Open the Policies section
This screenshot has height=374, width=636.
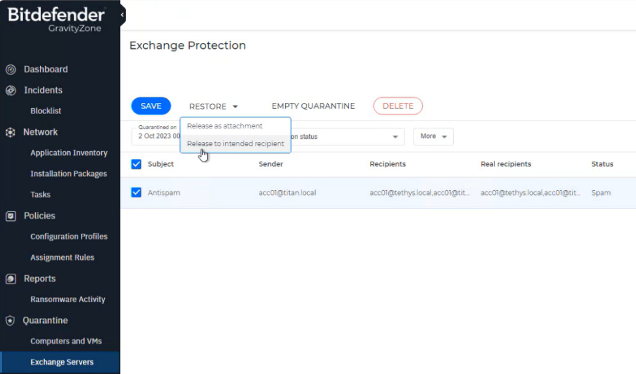coord(39,216)
